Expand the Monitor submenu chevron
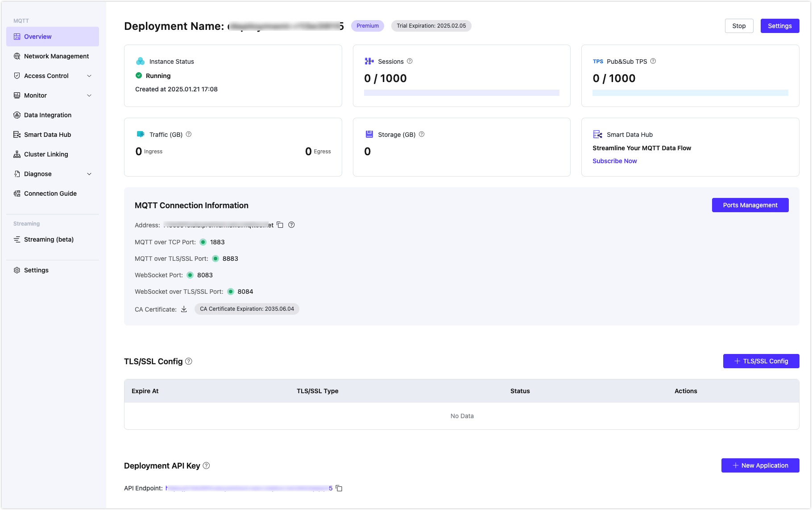Screen dimensions: 812x510 click(89, 95)
